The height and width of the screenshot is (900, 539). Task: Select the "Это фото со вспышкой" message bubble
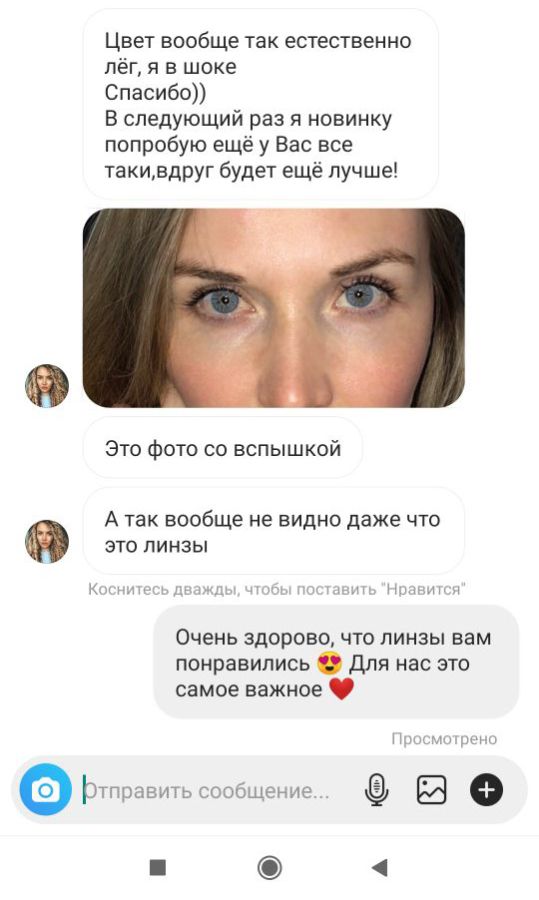223,448
